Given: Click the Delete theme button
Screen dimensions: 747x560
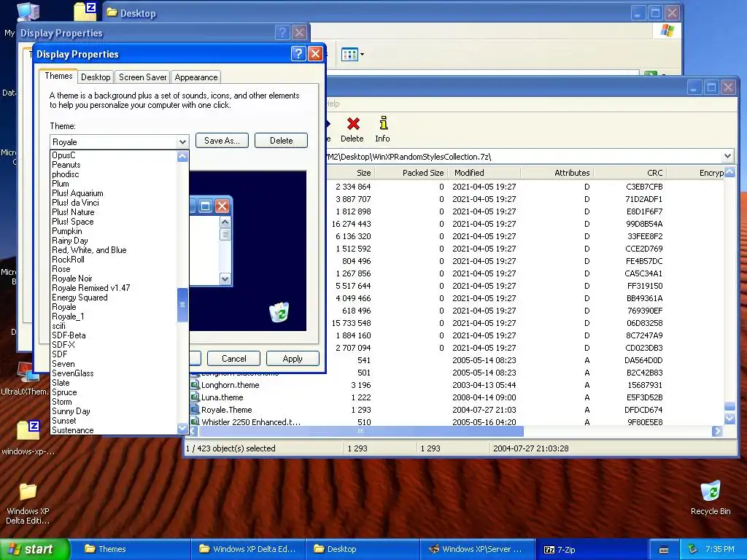Looking at the screenshot, I should [x=281, y=141].
